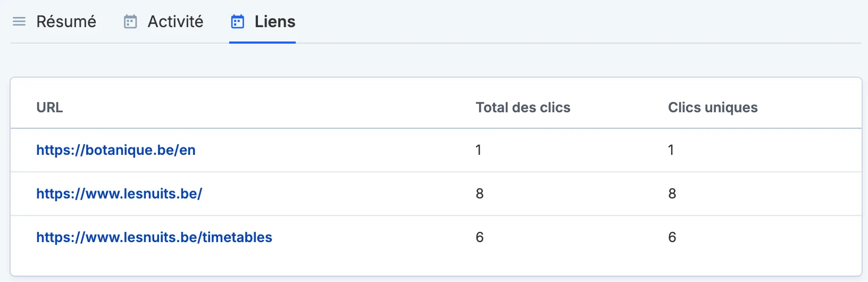Click the calendar icon beside Activité
Screen dimensions: 868x282
tap(130, 22)
